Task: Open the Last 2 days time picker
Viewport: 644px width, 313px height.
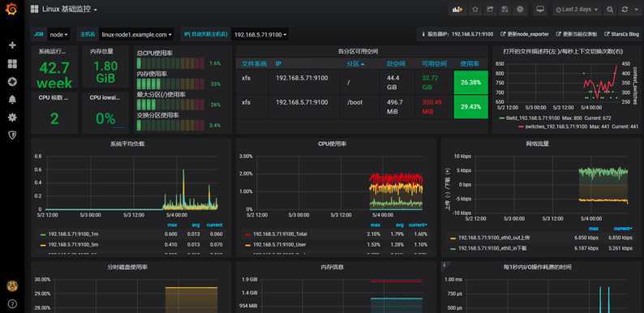Action: tap(577, 10)
